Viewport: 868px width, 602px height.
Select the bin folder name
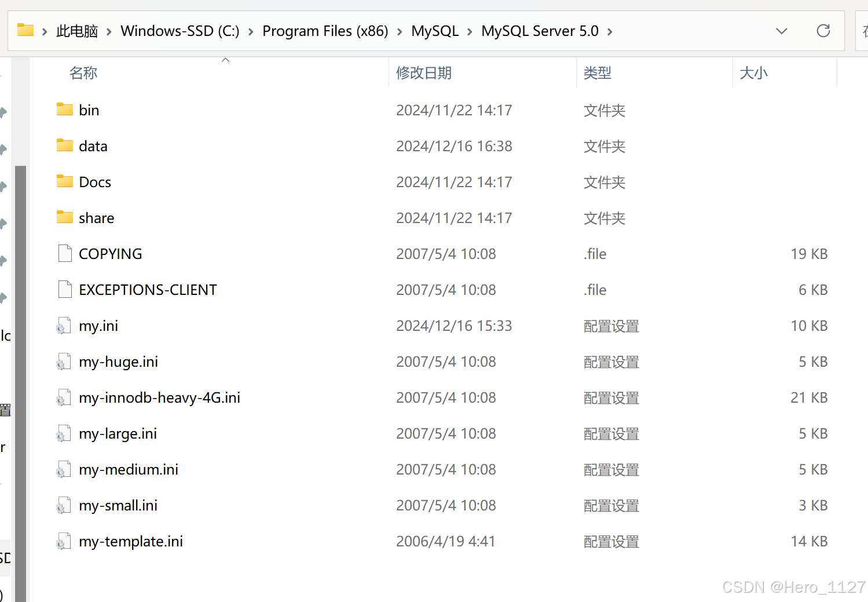tap(89, 110)
